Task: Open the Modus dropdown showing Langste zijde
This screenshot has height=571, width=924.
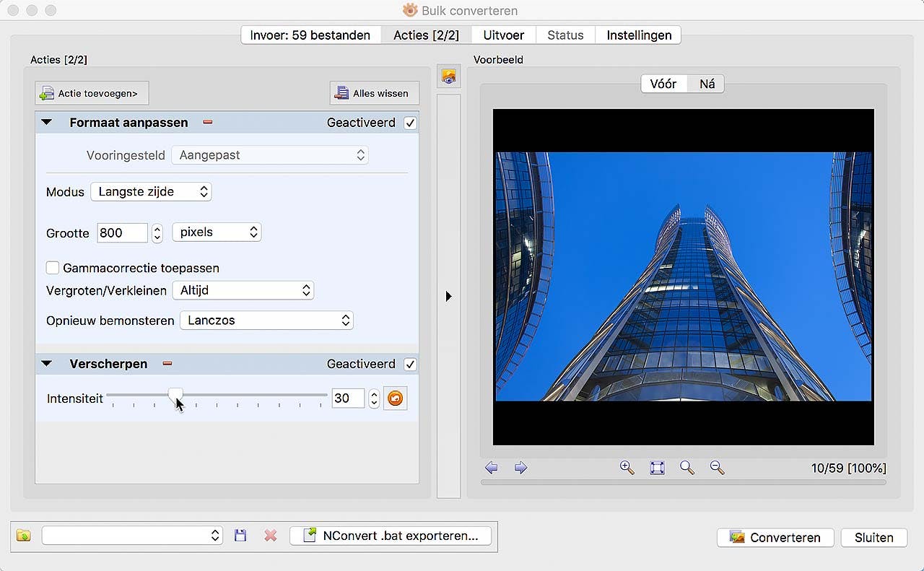Action: point(151,192)
